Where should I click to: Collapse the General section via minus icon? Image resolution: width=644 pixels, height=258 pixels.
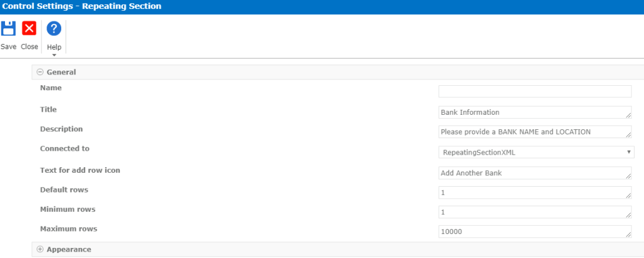tap(40, 73)
